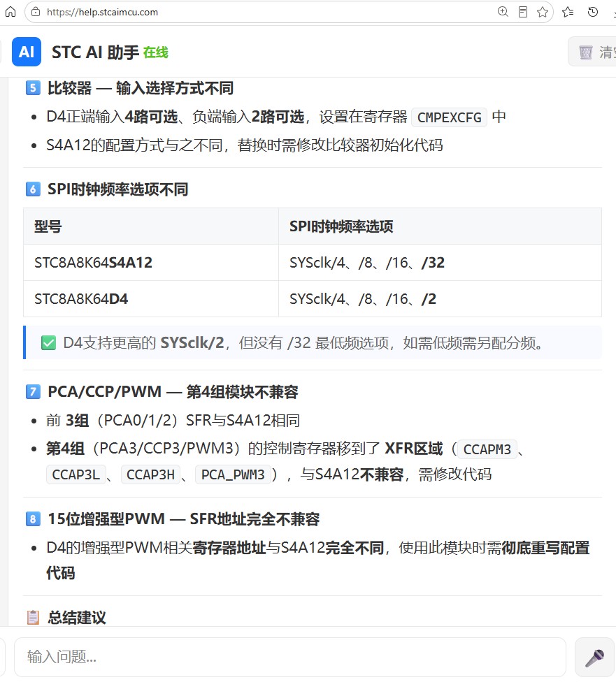
Task: Click the clipboard icon beside 总结建议
Action: [33, 617]
